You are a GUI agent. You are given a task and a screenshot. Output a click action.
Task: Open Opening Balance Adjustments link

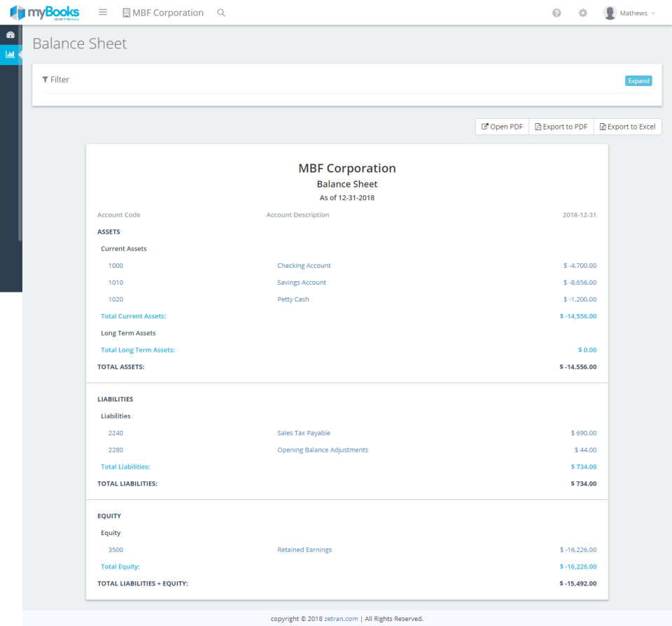[x=323, y=450]
